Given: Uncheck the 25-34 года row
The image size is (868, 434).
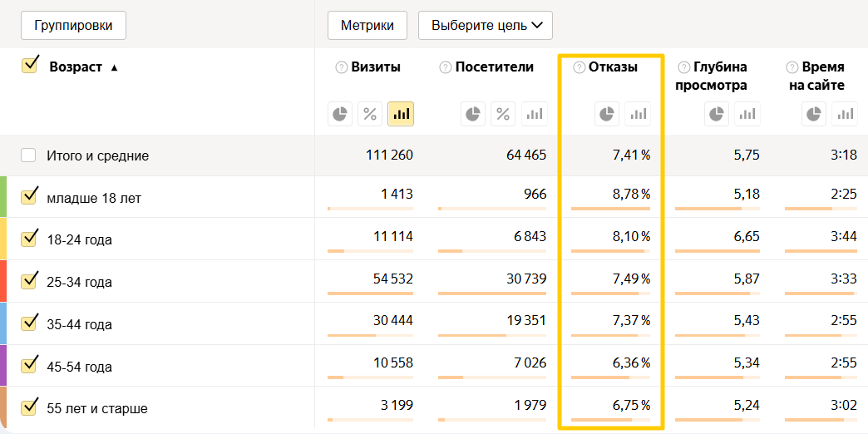Looking at the screenshot, I should (x=30, y=281).
